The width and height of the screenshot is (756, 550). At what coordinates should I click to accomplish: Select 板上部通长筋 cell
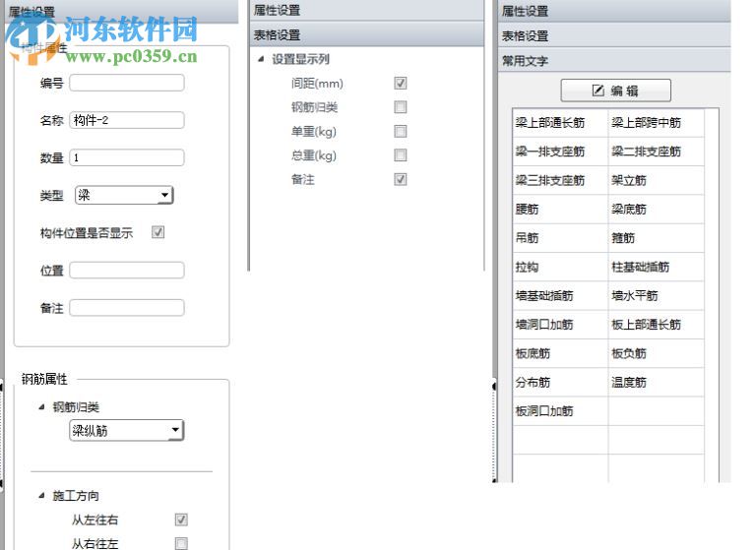tap(657, 325)
